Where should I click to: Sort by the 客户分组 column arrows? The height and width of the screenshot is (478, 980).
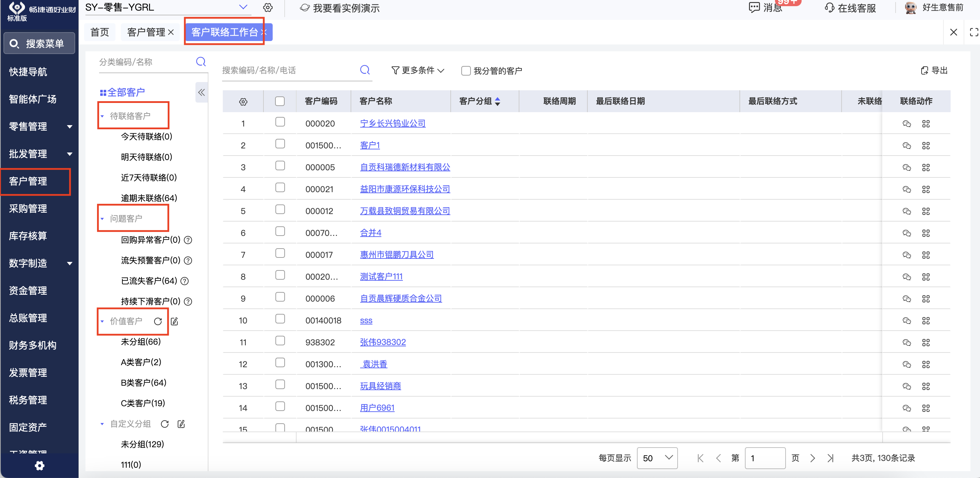pos(497,101)
